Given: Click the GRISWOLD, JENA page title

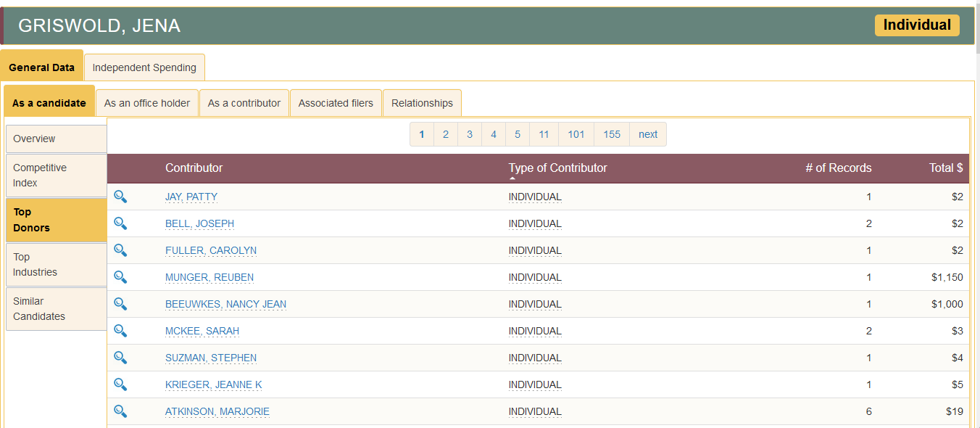Looking at the screenshot, I should [99, 26].
